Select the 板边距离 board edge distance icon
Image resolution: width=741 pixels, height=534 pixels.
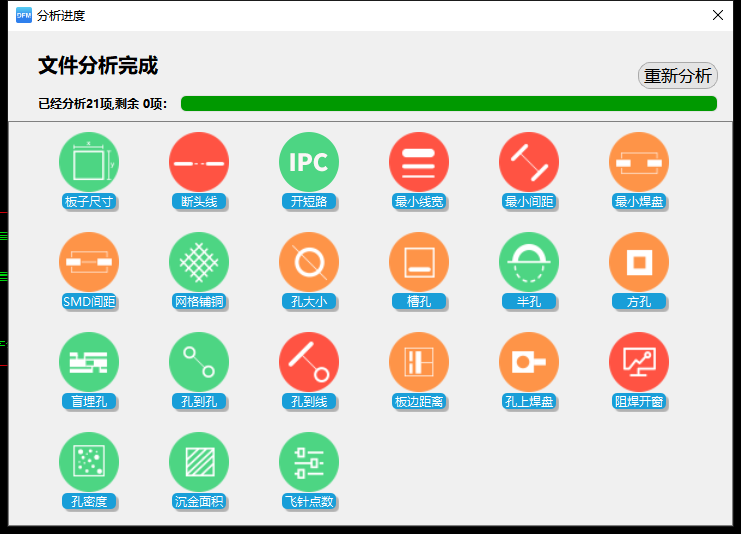click(419, 362)
